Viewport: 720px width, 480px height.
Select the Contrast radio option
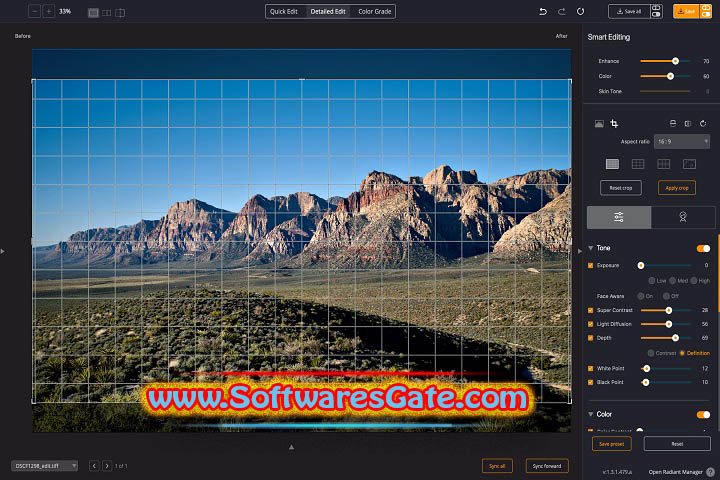pos(651,353)
